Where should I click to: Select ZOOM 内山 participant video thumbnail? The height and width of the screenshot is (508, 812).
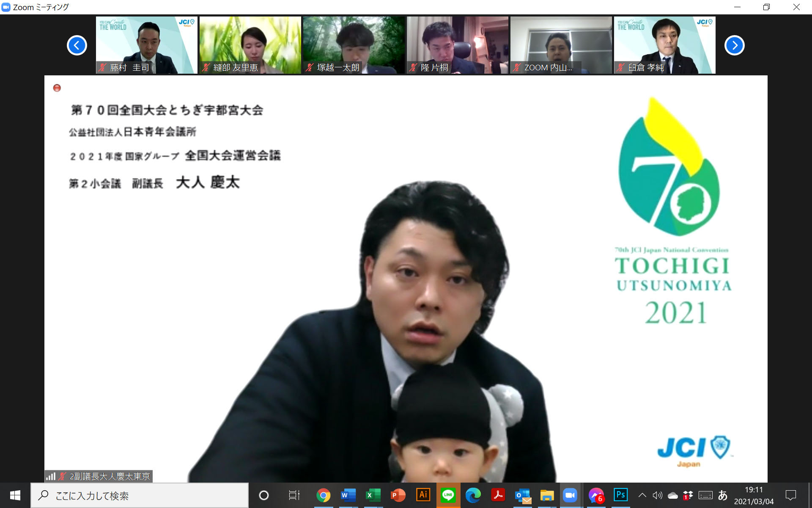click(x=561, y=45)
